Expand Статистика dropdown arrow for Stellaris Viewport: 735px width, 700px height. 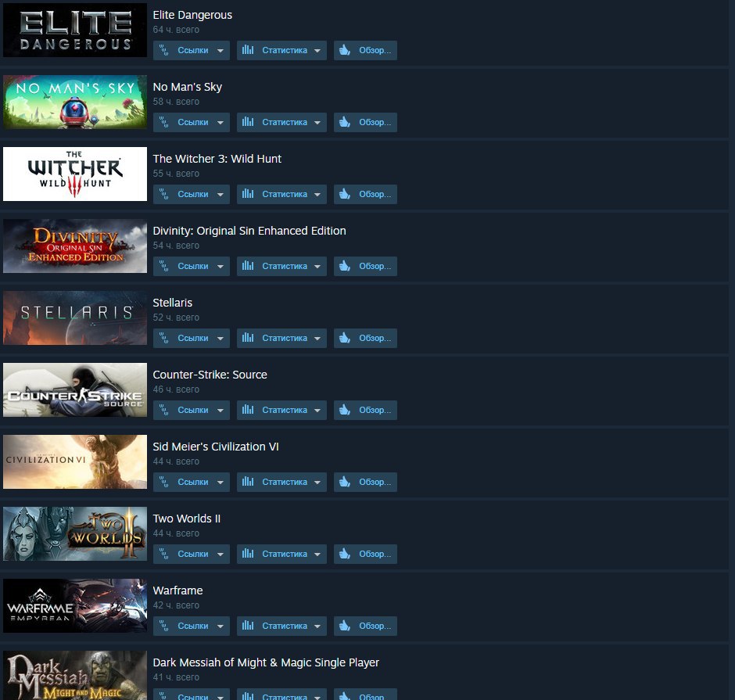coord(317,339)
